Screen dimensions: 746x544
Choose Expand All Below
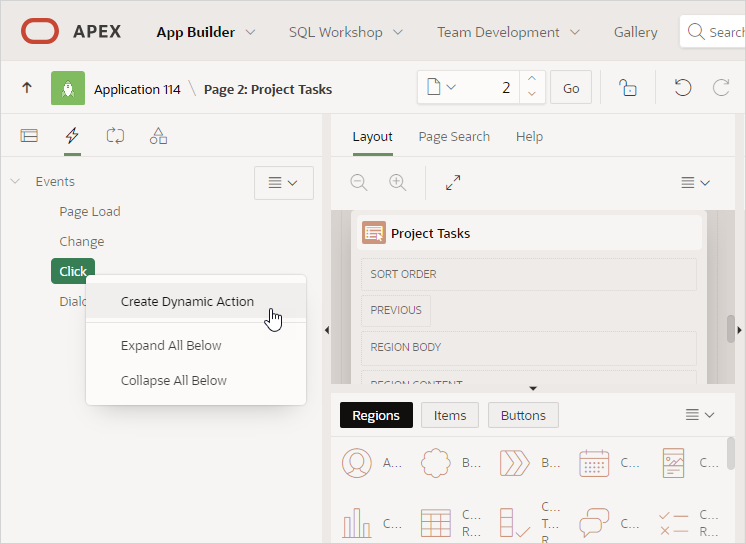click(196, 346)
